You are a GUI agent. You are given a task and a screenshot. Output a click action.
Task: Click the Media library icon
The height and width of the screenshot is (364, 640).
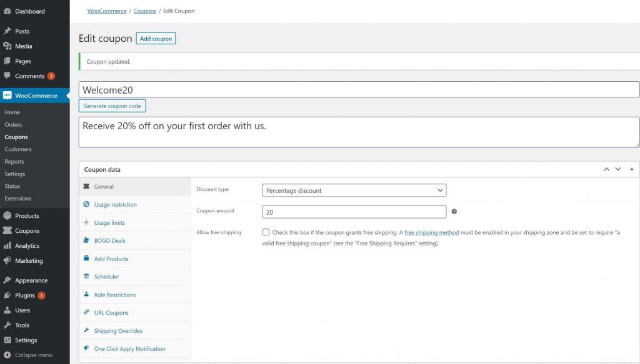[x=7, y=46]
